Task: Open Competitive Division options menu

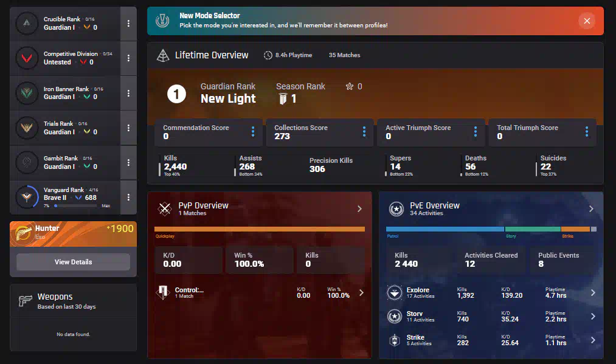Action: (x=128, y=58)
